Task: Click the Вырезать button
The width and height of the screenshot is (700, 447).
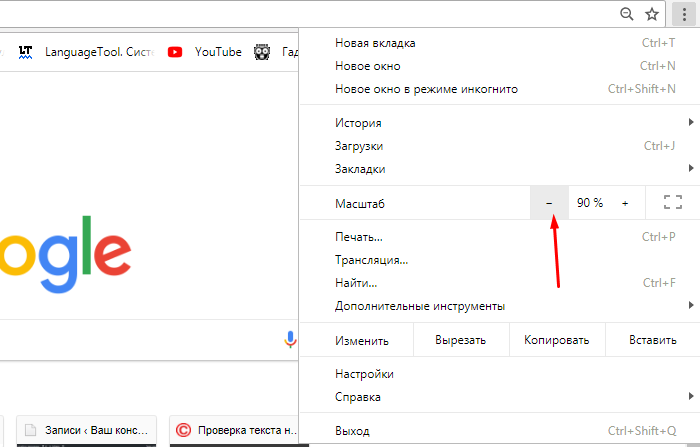Action: point(461,340)
